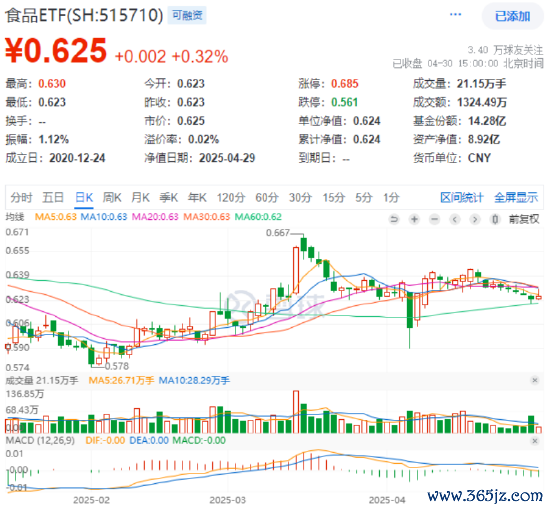Image resolution: width=550 pixels, height=511 pixels.
Task: Switch to the 60分 chart tab
Action: (267, 198)
